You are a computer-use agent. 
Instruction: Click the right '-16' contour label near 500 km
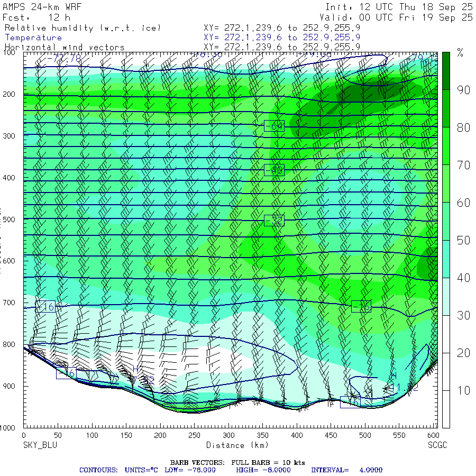click(361, 307)
